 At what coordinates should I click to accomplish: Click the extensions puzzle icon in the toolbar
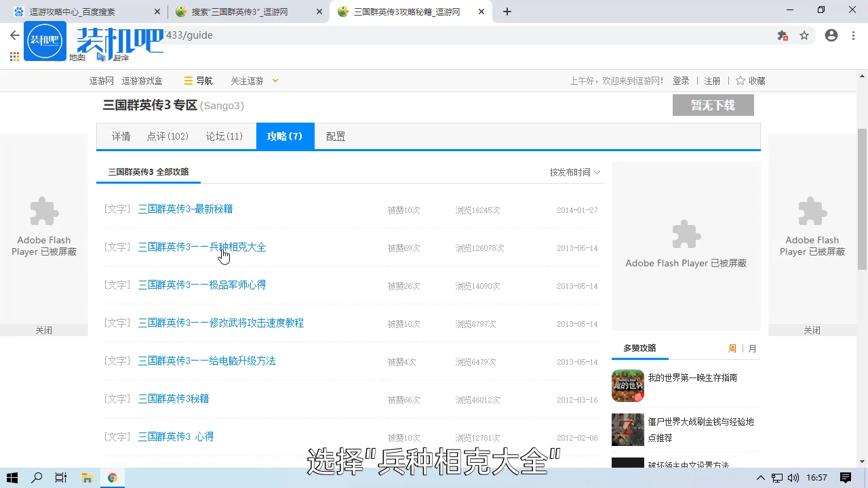click(x=783, y=35)
